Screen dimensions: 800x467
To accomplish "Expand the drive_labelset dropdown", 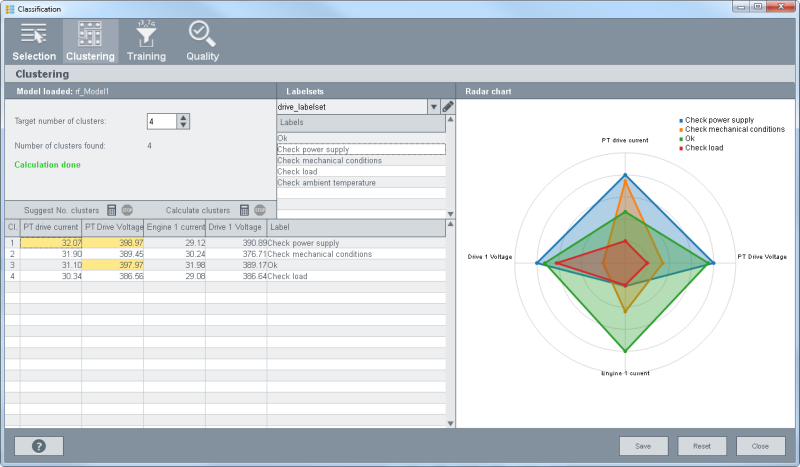I will click(434, 106).
